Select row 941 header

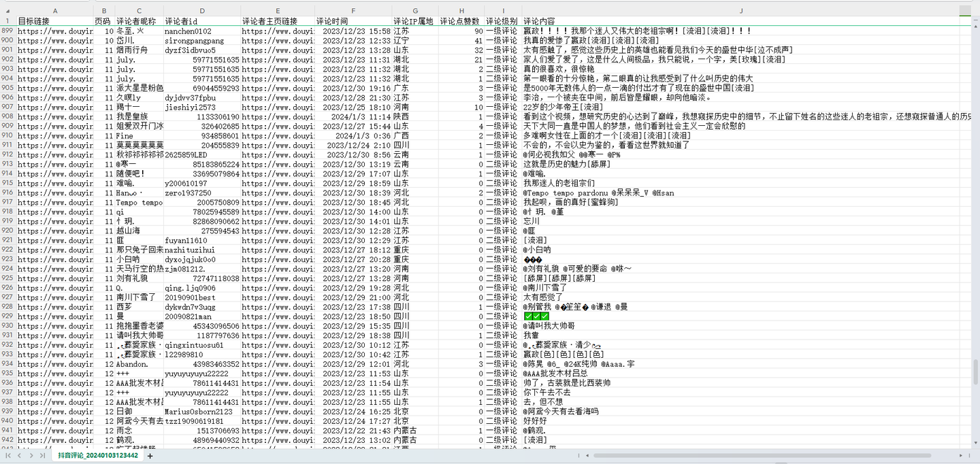click(x=8, y=431)
